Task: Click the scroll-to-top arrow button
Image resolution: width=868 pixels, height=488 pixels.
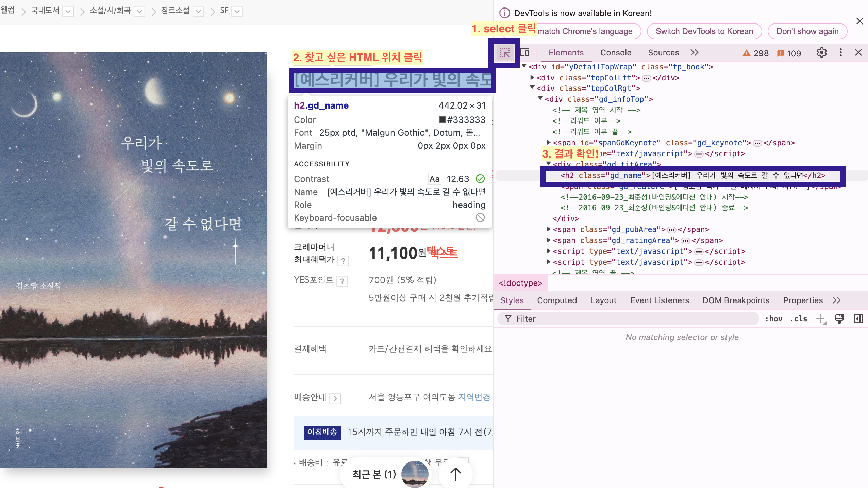Action: click(455, 474)
